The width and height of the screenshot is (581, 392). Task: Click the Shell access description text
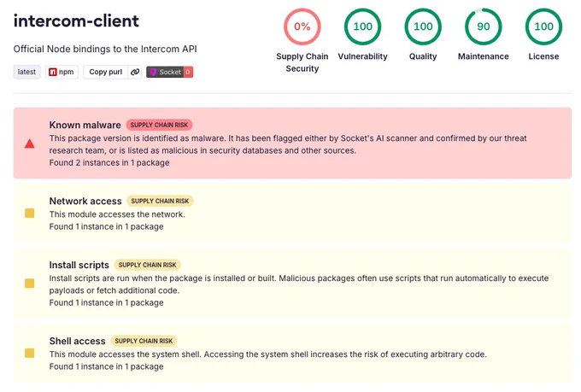(268, 354)
